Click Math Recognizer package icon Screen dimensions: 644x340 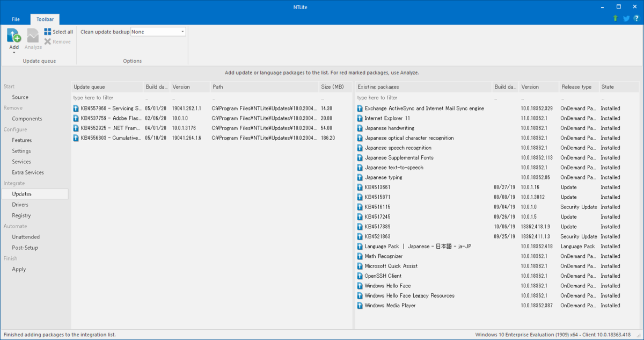(x=360, y=256)
